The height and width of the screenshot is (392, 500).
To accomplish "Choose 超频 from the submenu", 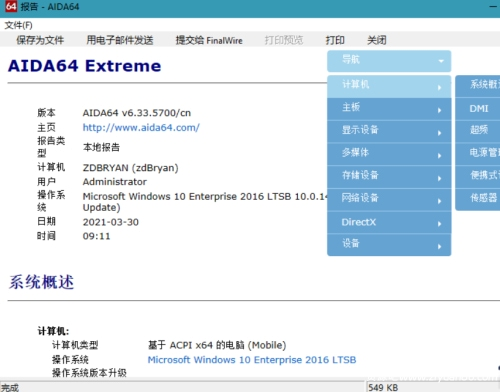I will point(478,131).
